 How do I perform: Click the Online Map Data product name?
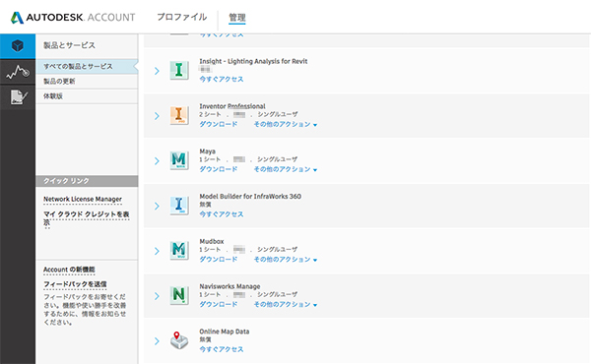click(225, 332)
